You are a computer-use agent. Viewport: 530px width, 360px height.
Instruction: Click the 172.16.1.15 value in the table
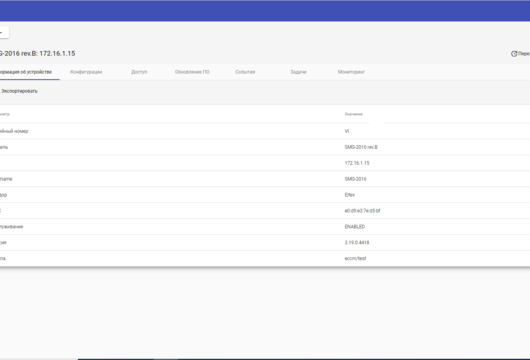[357, 163]
